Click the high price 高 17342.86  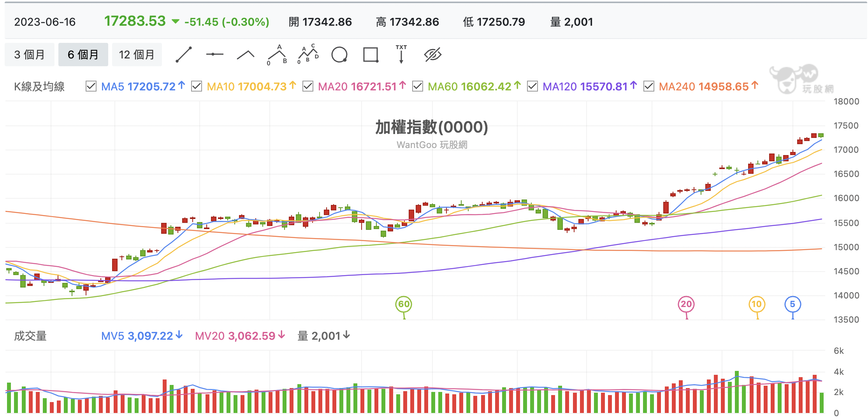[x=407, y=22]
